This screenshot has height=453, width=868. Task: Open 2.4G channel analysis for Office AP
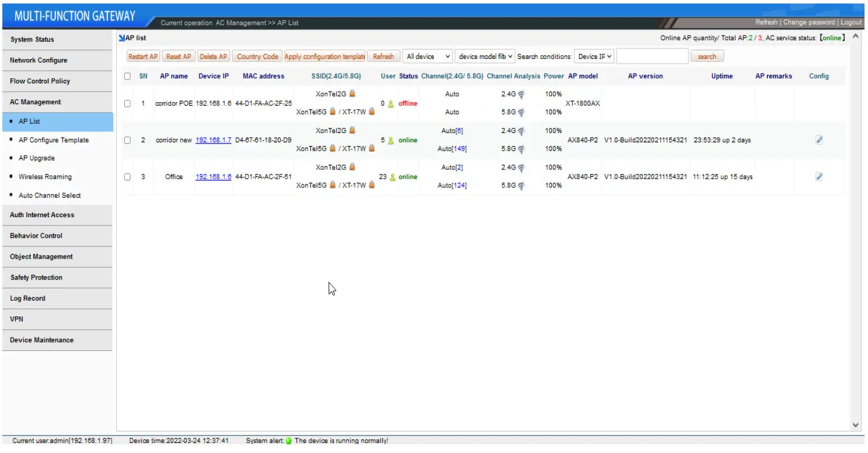point(521,168)
